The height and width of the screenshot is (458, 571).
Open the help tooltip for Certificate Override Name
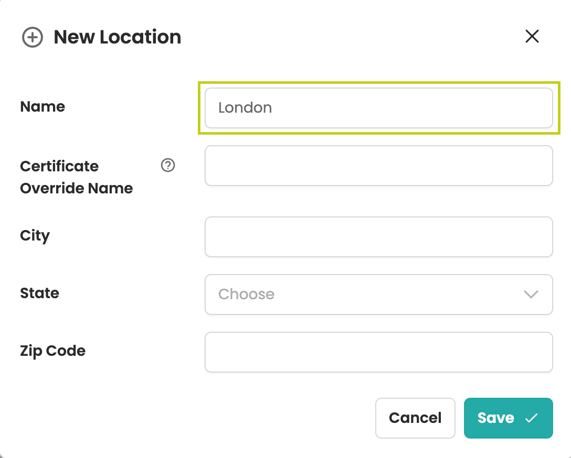pos(168,165)
